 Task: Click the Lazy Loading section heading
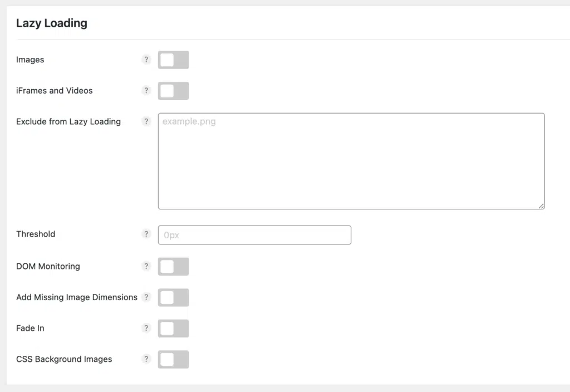click(x=52, y=23)
